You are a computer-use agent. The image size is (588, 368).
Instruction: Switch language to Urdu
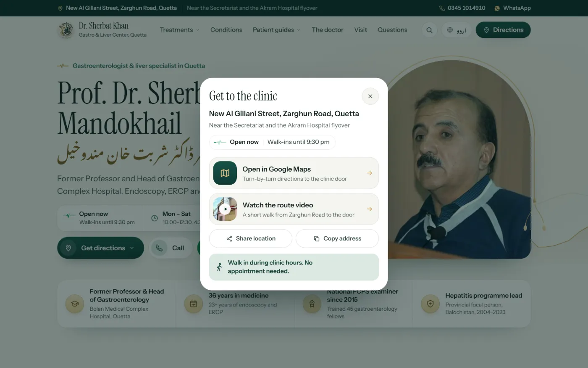coord(457,30)
